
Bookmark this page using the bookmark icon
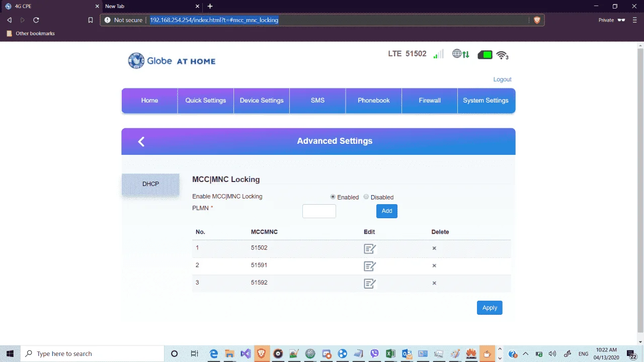(91, 20)
